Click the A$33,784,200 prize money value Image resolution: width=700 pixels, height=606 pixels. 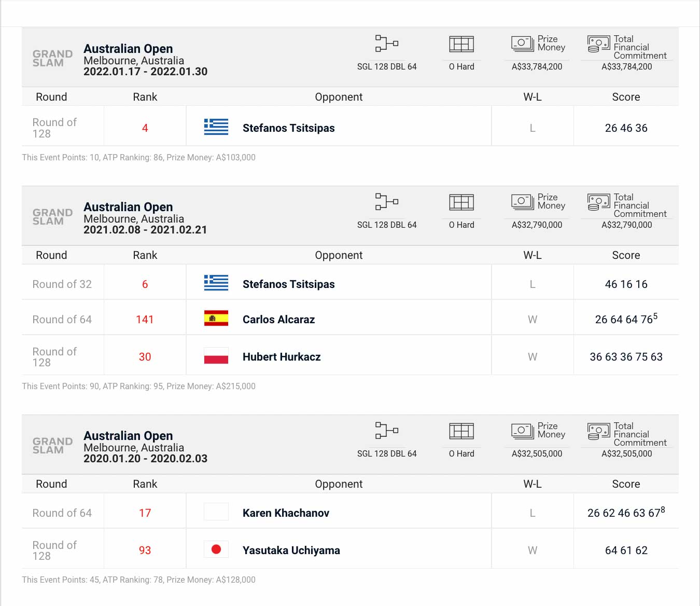(537, 66)
